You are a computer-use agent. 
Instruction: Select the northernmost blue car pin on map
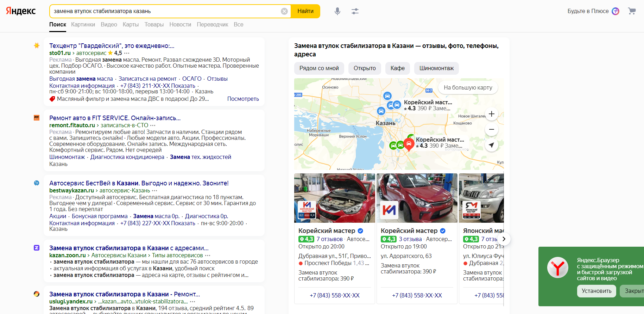click(387, 96)
